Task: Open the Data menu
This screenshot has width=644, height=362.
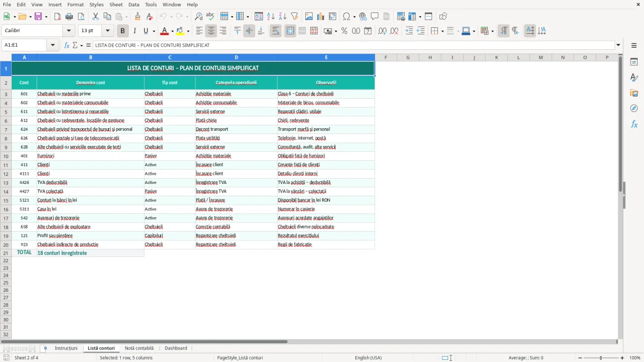Action: tap(134, 4)
